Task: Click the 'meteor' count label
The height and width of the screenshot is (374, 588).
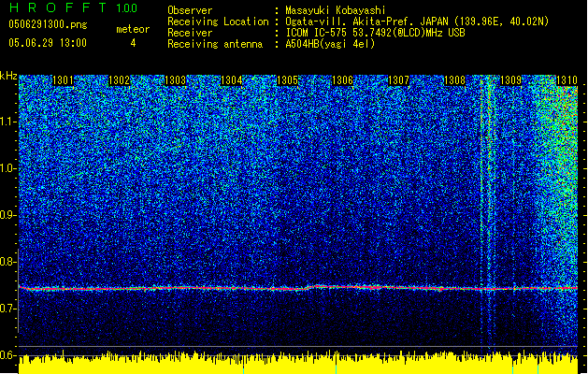Action: (133, 29)
